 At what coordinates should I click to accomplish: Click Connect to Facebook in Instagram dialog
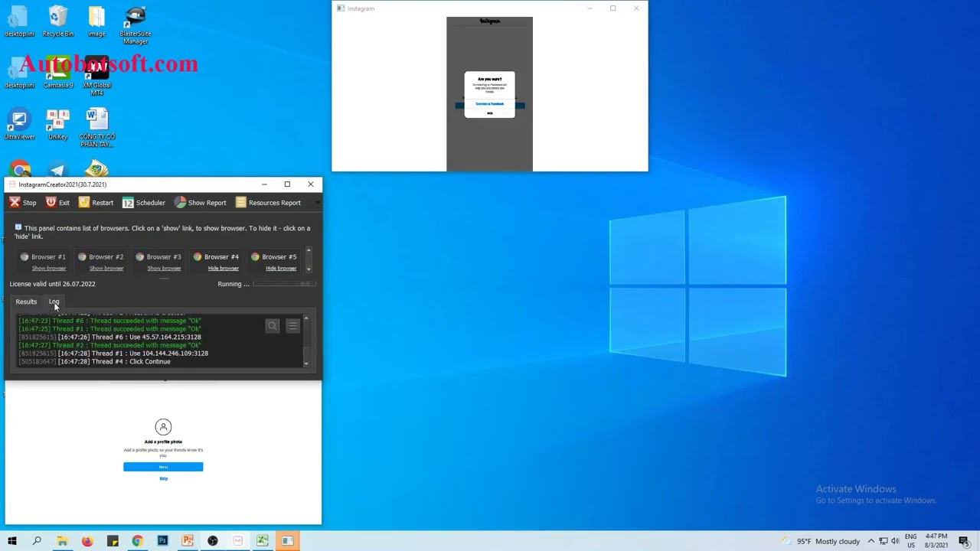tap(489, 104)
